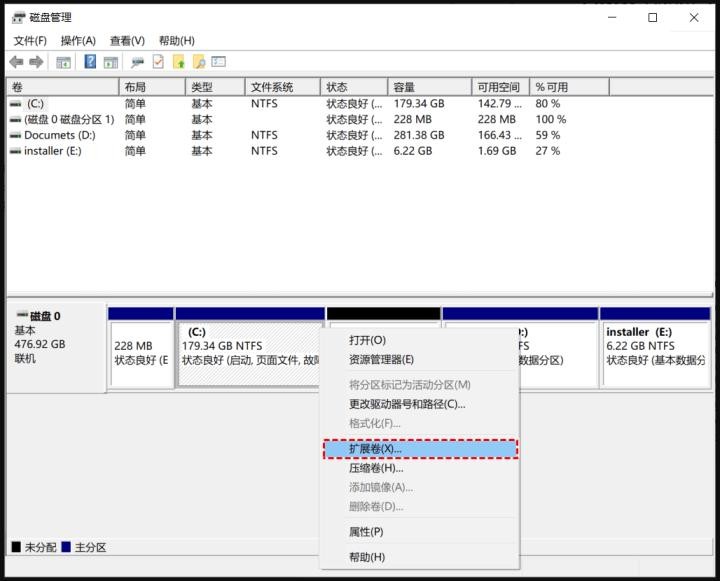Open the 文件(F) menu
Viewport: 720px width, 581px height.
(x=30, y=40)
